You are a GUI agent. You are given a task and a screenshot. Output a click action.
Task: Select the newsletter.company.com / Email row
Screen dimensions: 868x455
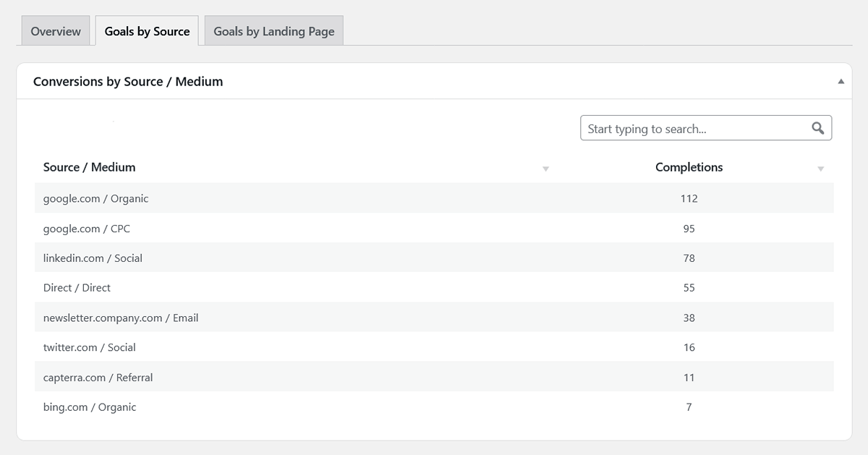point(434,318)
